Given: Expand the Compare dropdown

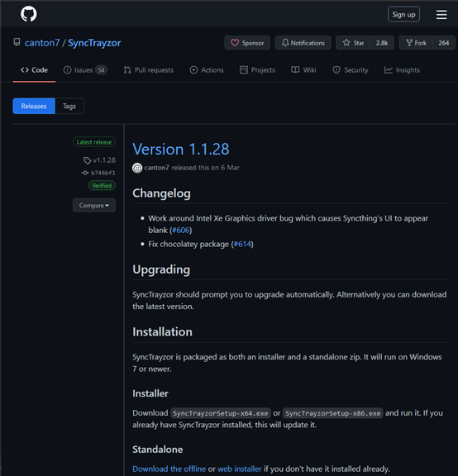Looking at the screenshot, I should 94,205.
